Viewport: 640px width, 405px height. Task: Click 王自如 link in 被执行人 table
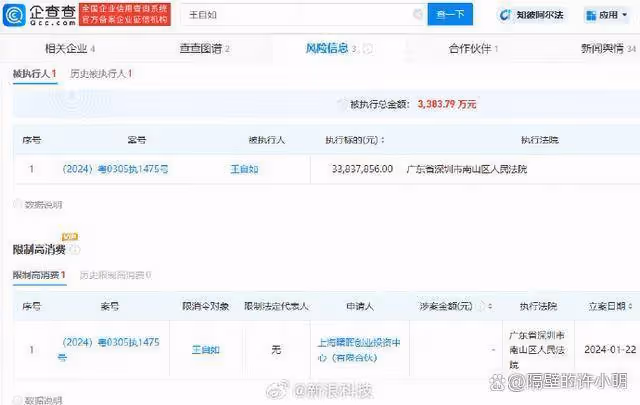244,169
